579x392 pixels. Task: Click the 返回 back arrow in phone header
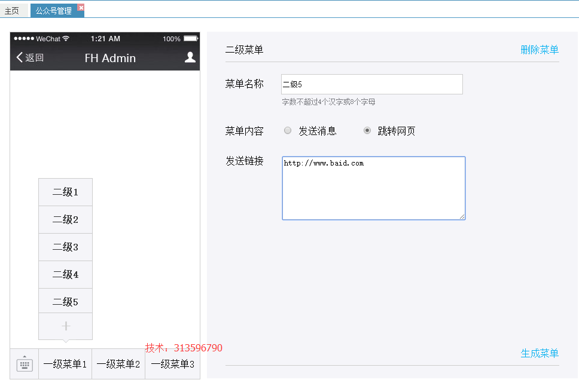pyautogui.click(x=30, y=57)
